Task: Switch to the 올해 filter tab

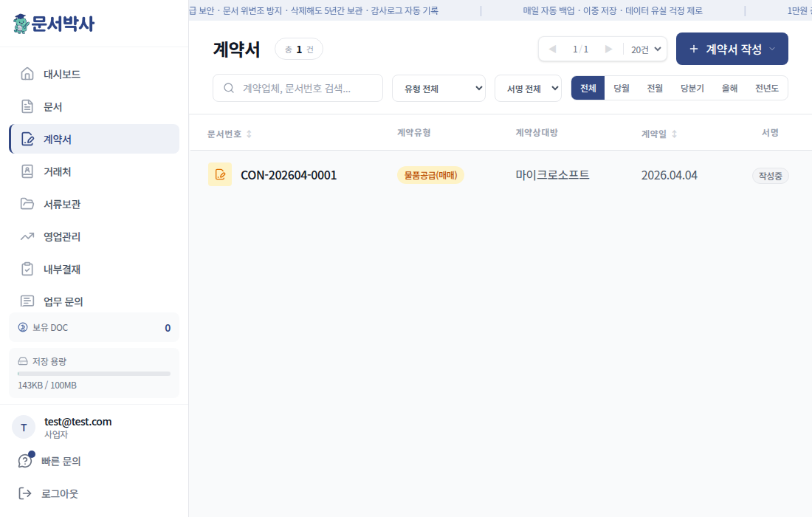Action: click(x=729, y=87)
